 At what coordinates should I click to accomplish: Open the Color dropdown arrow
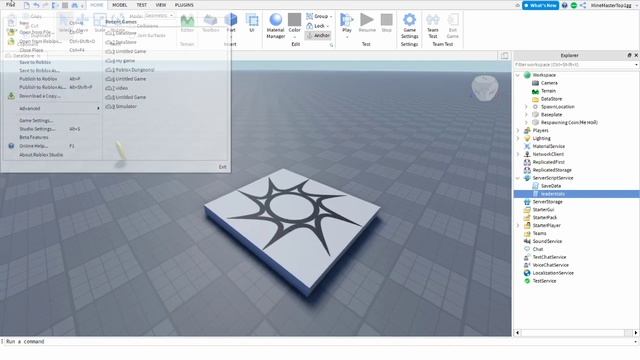(294, 37)
